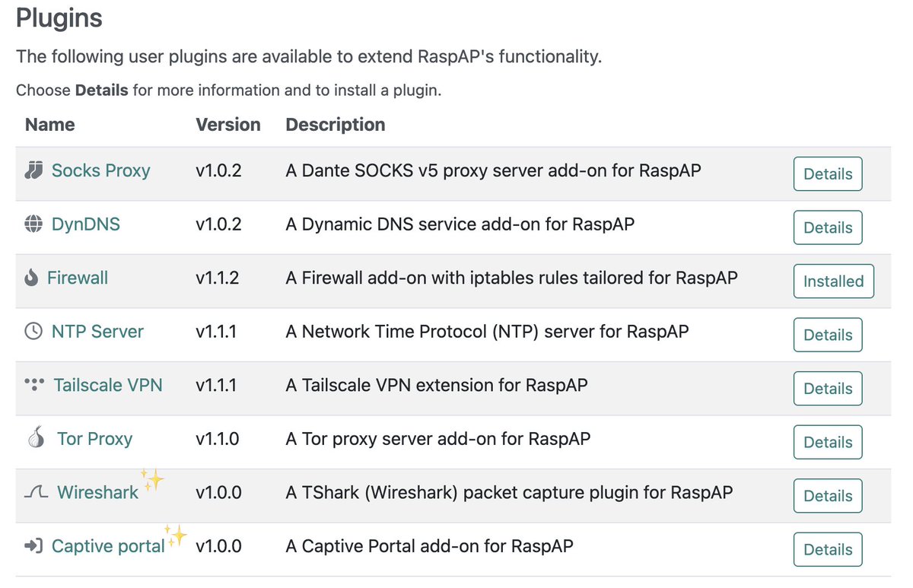The height and width of the screenshot is (588, 913).
Task: Click Details button for Socks Proxy
Action: [828, 173]
